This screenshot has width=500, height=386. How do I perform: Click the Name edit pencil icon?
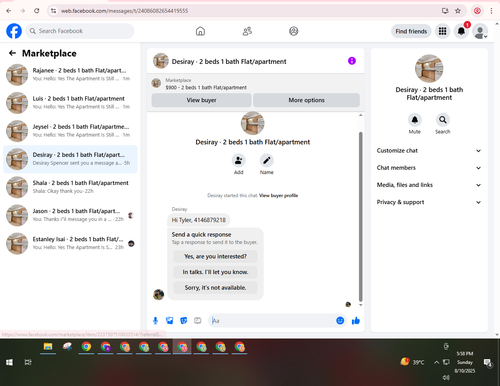point(267,160)
